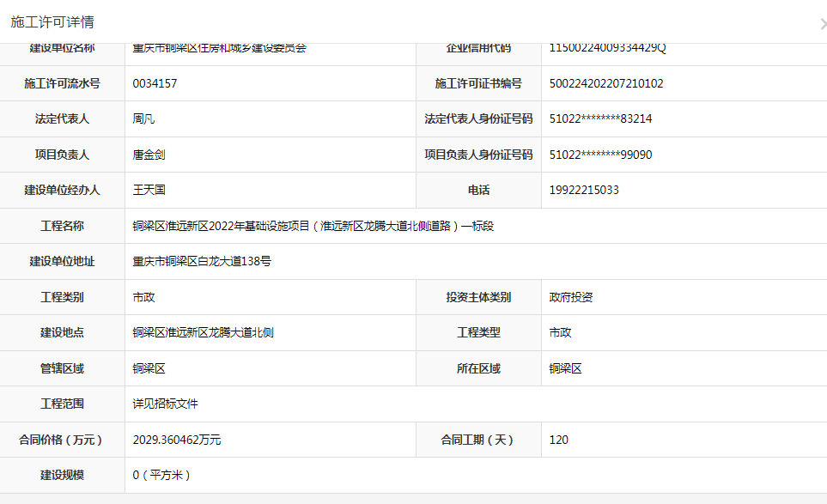Viewport: 827px width, 504px height.
Task: Click construction site 铜梁区淮远新区龙腾大道北侧
Action: click(x=203, y=332)
